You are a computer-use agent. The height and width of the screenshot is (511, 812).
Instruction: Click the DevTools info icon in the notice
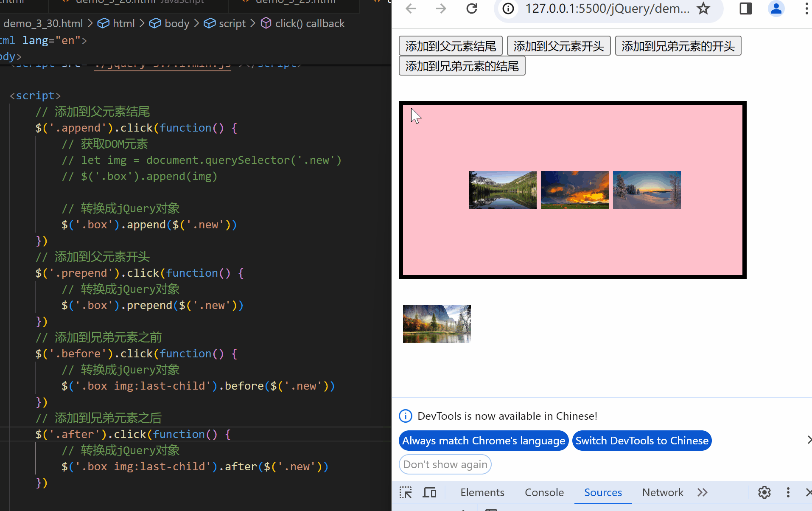(406, 416)
